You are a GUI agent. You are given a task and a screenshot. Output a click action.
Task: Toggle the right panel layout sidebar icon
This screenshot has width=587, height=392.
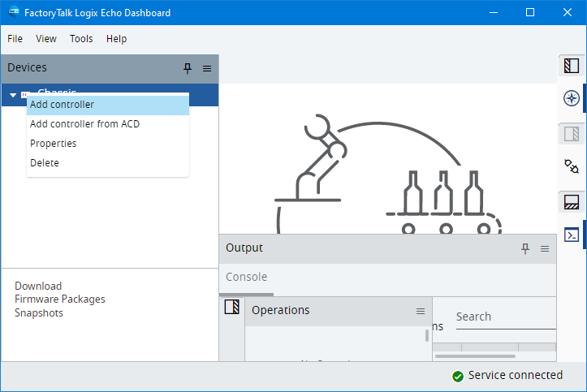(x=572, y=134)
